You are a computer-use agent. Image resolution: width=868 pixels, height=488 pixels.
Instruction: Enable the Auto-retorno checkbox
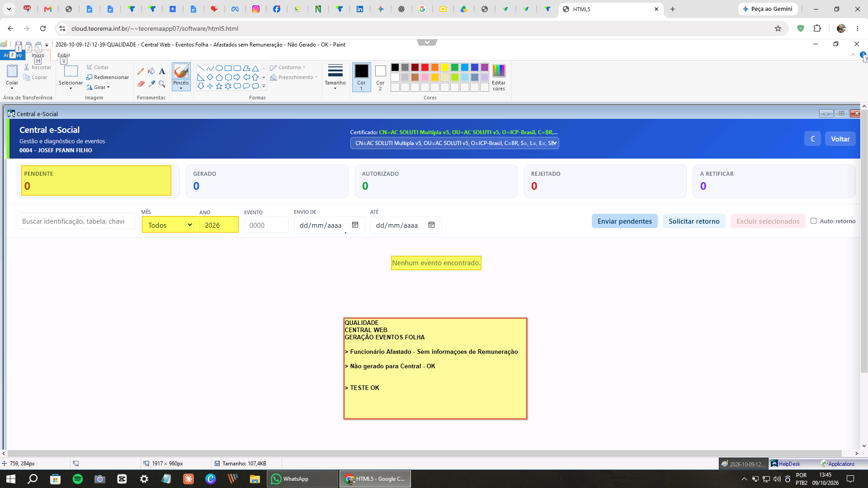pos(814,221)
